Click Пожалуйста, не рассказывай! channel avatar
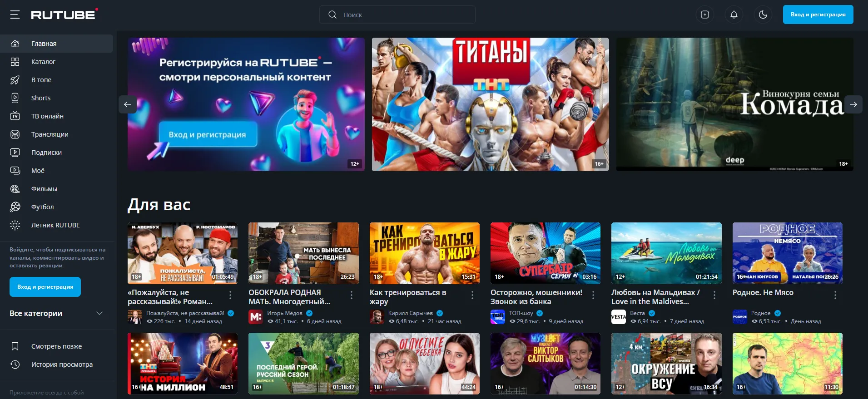The height and width of the screenshot is (399, 868). click(135, 317)
